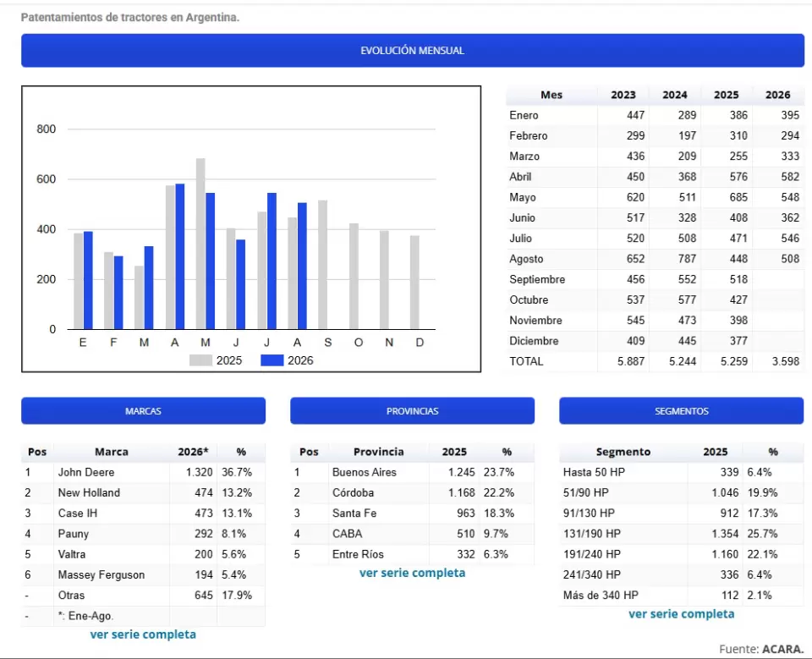Click the Córdoba row in Provincias
Image resolution: width=812 pixels, height=659 pixels.
coord(412,492)
